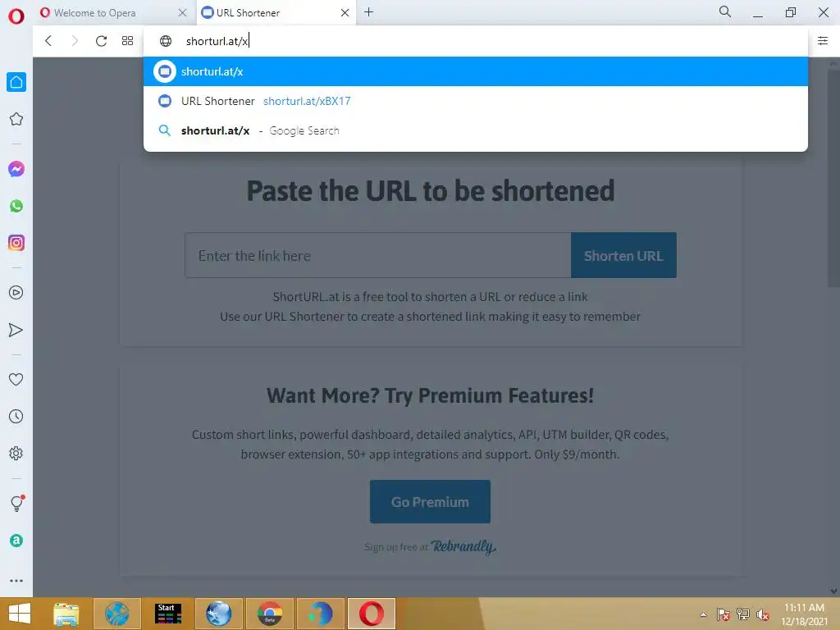840x630 pixels.
Task: Expand sidebar three-dots more options
Action: (x=16, y=581)
